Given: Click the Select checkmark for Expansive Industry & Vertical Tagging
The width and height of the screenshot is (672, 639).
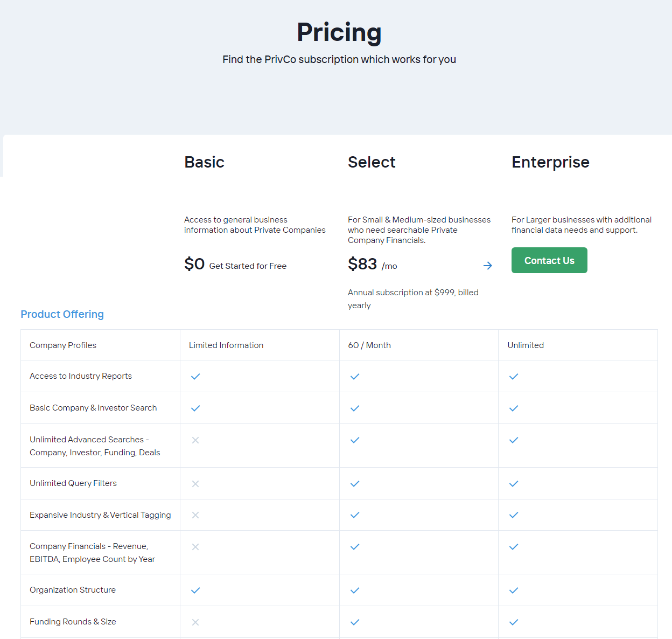Looking at the screenshot, I should (x=355, y=515).
